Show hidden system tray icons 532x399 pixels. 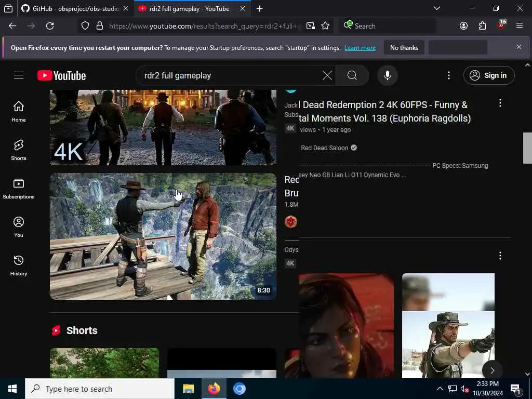coord(440,389)
